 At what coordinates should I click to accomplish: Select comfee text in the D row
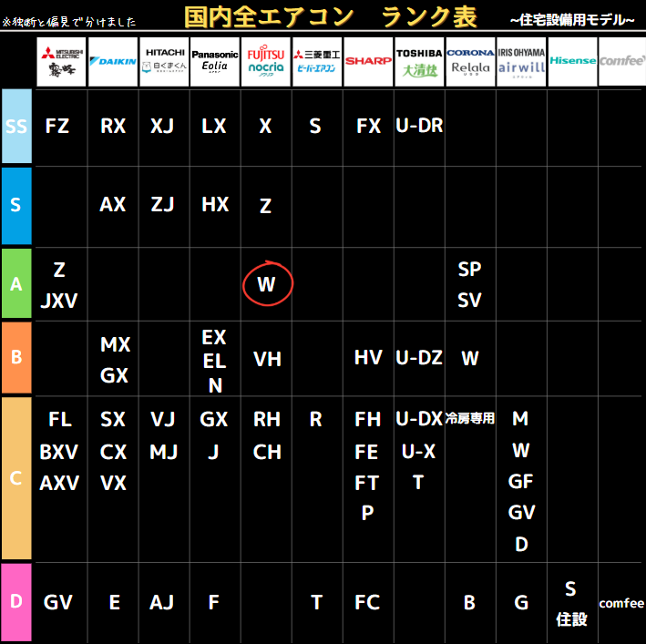pyautogui.click(x=621, y=604)
